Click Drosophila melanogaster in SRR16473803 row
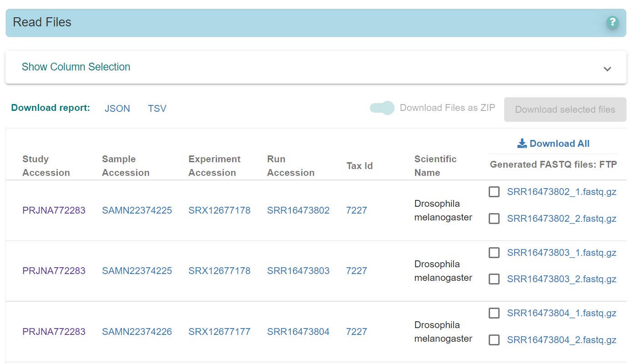This screenshot has height=364, width=632. (x=443, y=271)
